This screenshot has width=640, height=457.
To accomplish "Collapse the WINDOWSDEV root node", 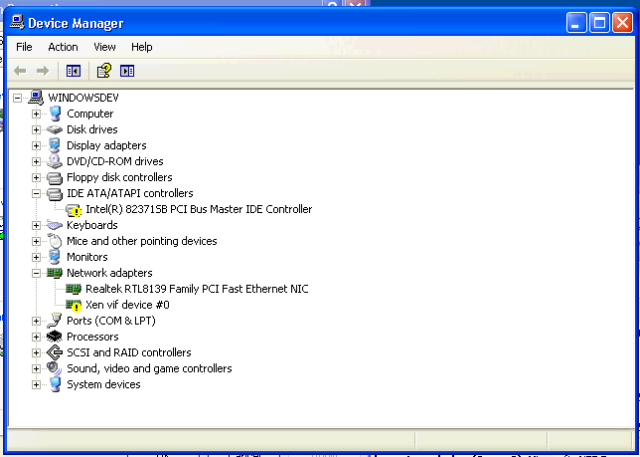I will pos(18,98).
